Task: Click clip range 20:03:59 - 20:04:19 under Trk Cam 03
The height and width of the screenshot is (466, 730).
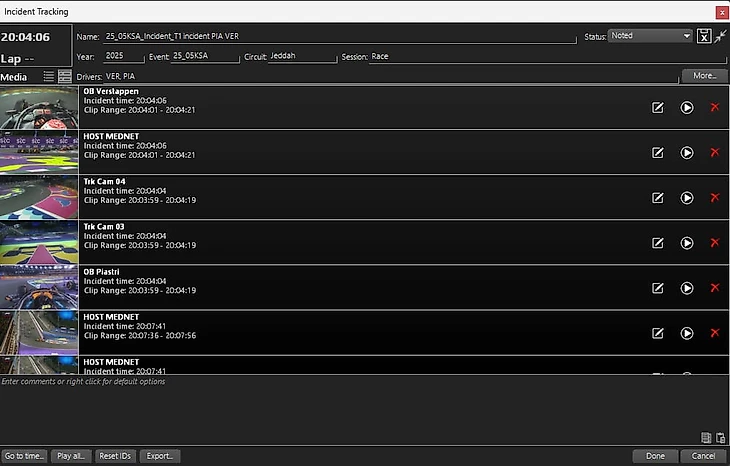Action: click(x=162, y=245)
